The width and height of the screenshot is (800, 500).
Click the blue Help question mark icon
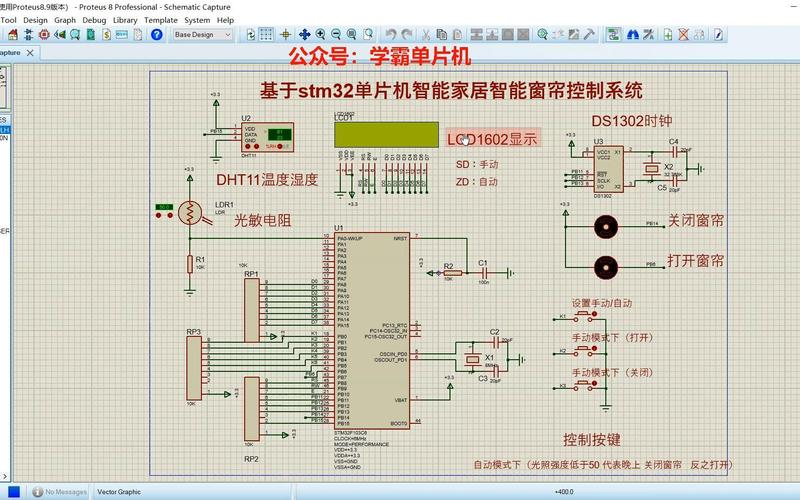156,34
